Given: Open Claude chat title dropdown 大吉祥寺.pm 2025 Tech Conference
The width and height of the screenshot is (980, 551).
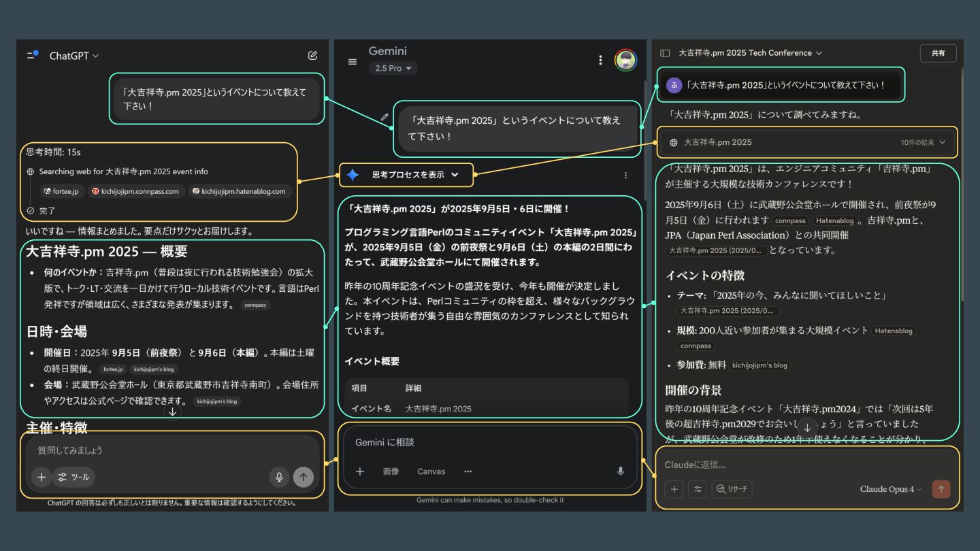Looking at the screenshot, I should (751, 53).
